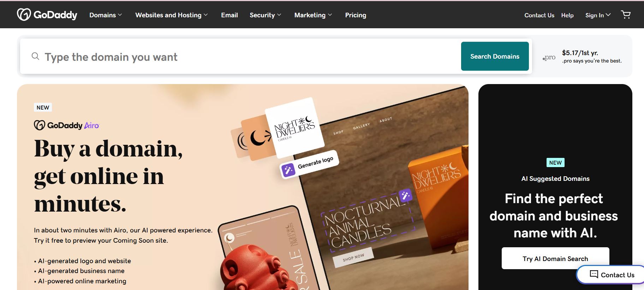Open the Email menu item
The height and width of the screenshot is (290, 644).
coord(229,15)
